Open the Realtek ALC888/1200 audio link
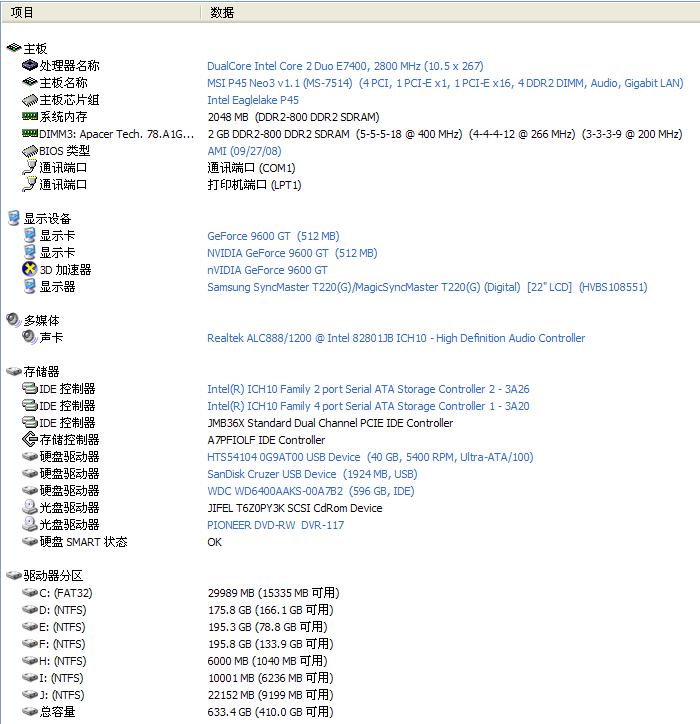 [x=396, y=338]
